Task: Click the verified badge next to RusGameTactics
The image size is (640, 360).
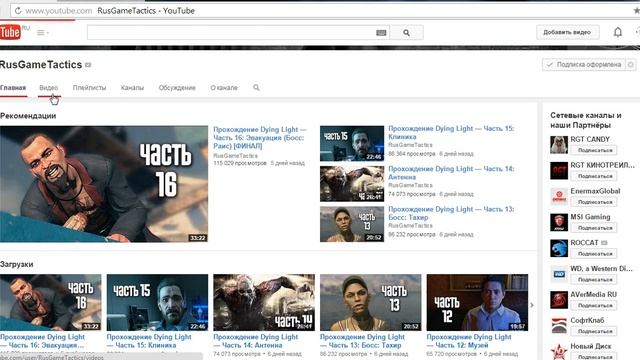Action: pyautogui.click(x=88, y=65)
